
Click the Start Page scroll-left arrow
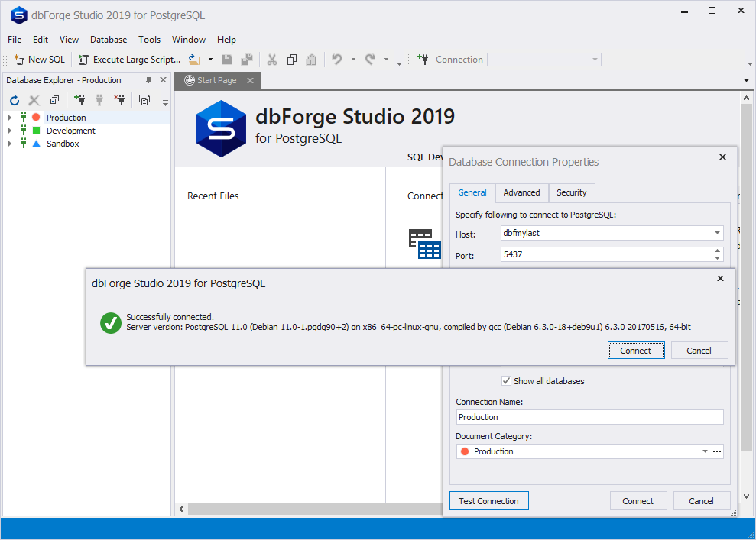181,509
